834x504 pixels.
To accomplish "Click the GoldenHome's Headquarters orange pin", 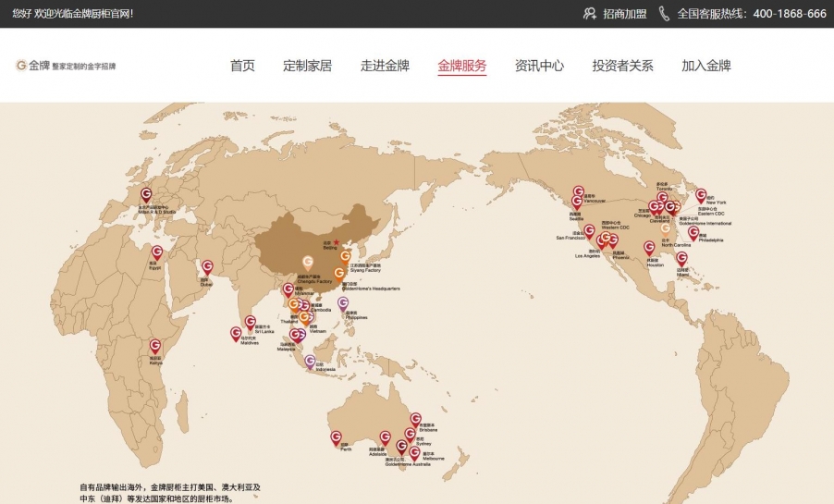I will click(x=338, y=274).
